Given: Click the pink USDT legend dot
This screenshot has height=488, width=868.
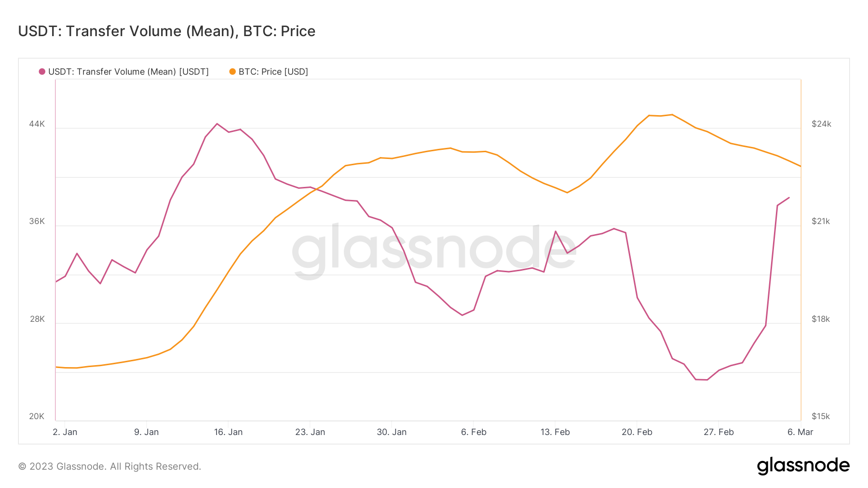Looking at the screenshot, I should [42, 72].
